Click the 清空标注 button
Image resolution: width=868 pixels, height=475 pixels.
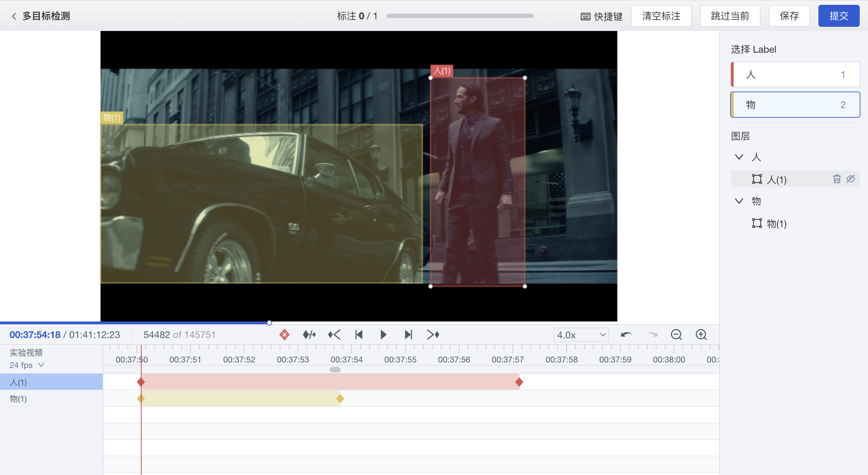pos(661,16)
